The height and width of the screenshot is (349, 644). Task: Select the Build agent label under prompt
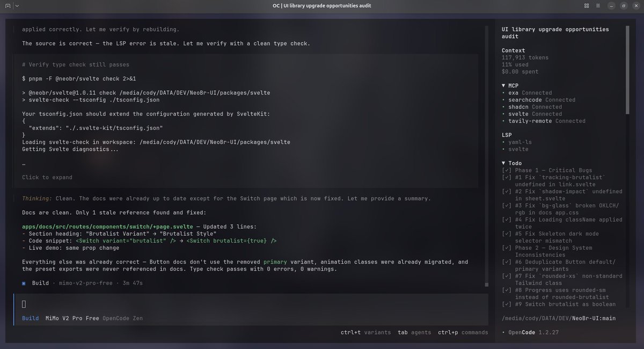[x=30, y=318]
